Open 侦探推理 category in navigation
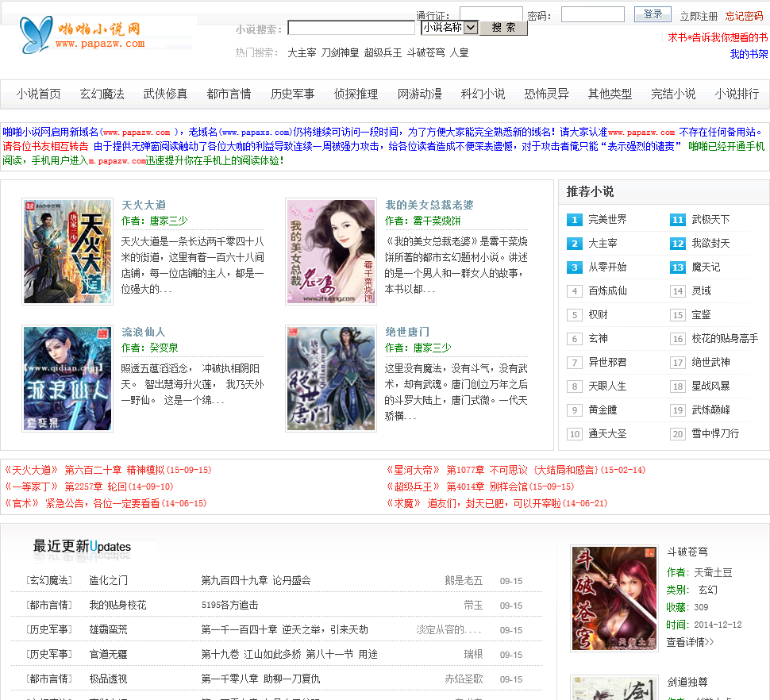The height and width of the screenshot is (700, 770). [x=356, y=94]
